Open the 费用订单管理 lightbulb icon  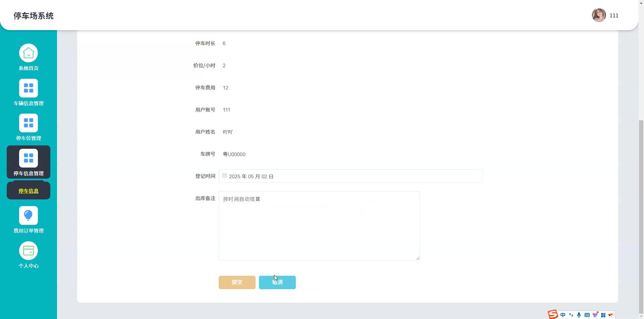tap(29, 215)
